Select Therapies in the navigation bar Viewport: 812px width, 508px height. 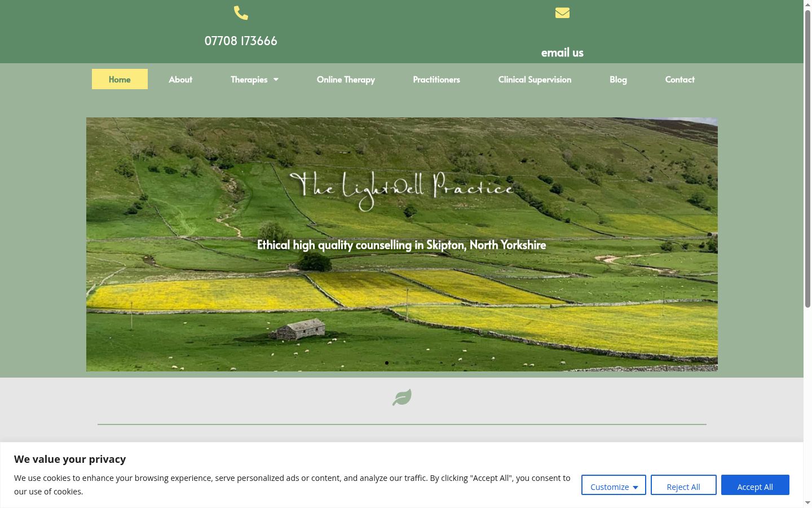pos(249,79)
